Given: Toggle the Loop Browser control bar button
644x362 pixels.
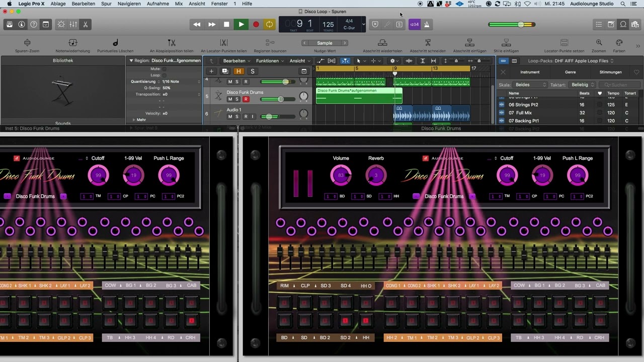Looking at the screenshot, I should [x=623, y=24].
